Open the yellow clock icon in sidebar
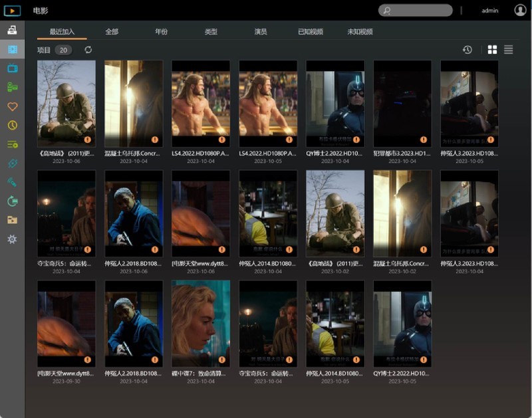 click(x=12, y=125)
